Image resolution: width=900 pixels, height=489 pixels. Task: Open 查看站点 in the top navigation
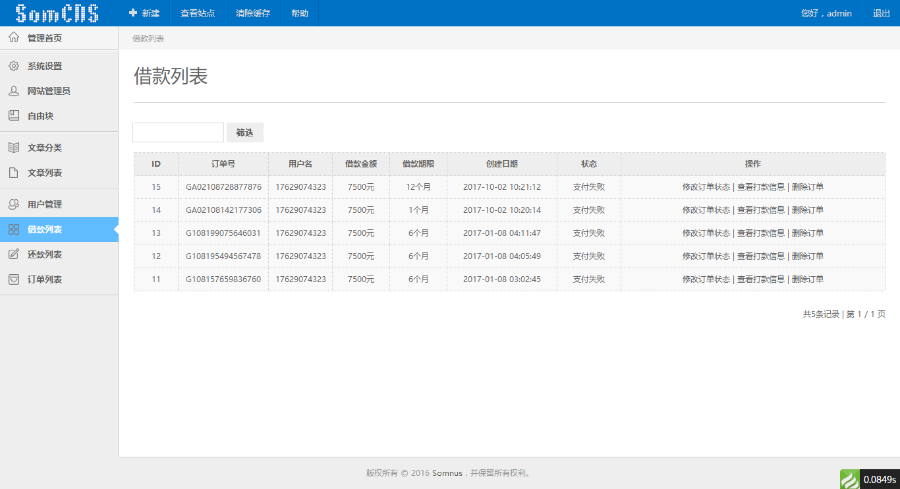(197, 13)
